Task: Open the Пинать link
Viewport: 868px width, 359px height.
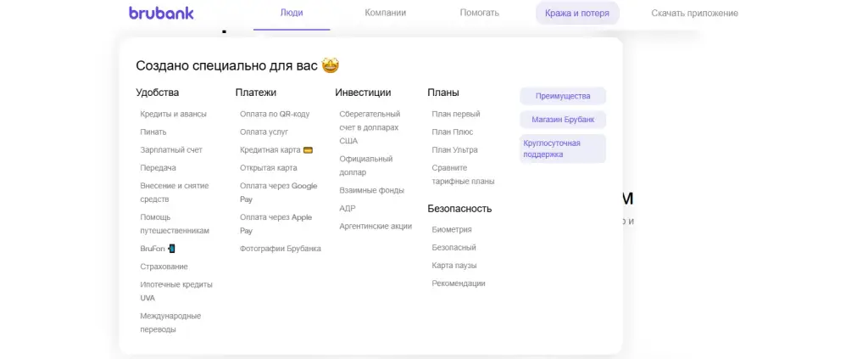Action: click(x=153, y=132)
